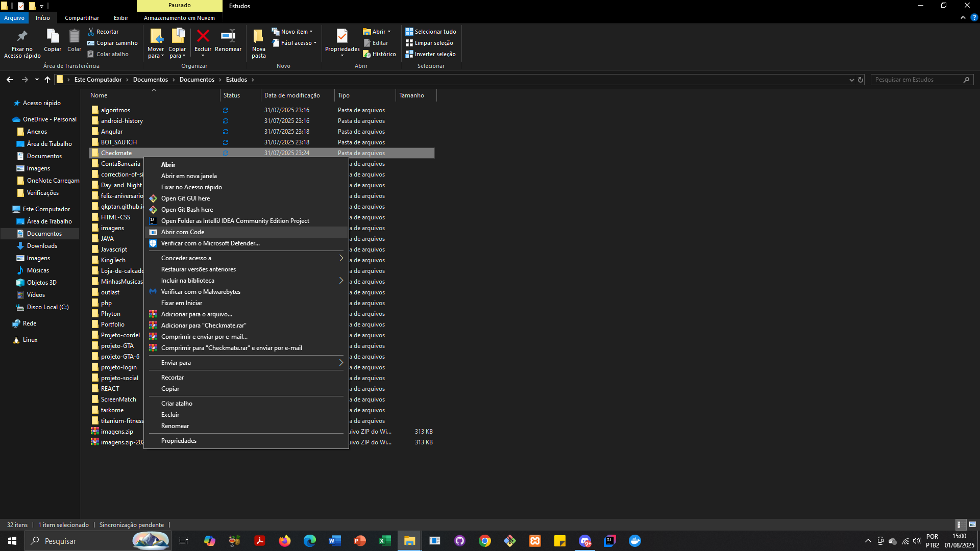Image resolution: width=980 pixels, height=551 pixels.
Task: Choose Open Git Bash here
Action: [x=246, y=210]
